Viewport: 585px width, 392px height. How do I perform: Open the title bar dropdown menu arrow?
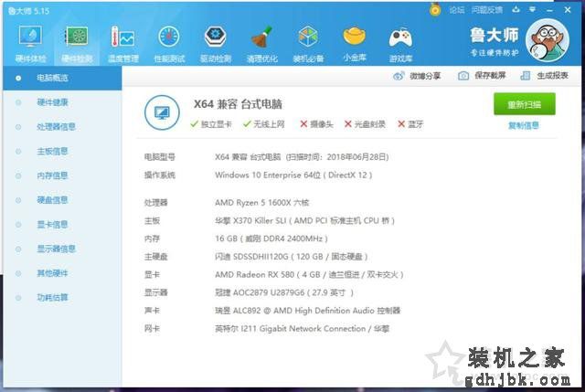tap(532, 10)
